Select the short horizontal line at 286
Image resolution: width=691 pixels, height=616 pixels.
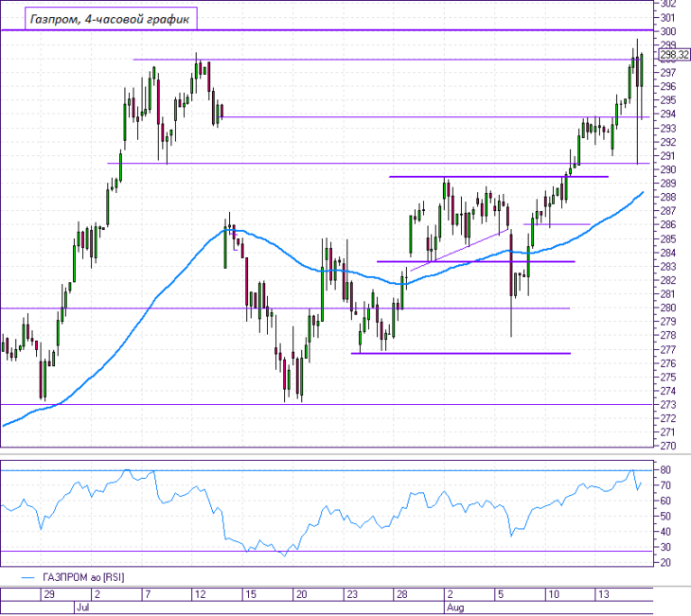point(557,224)
